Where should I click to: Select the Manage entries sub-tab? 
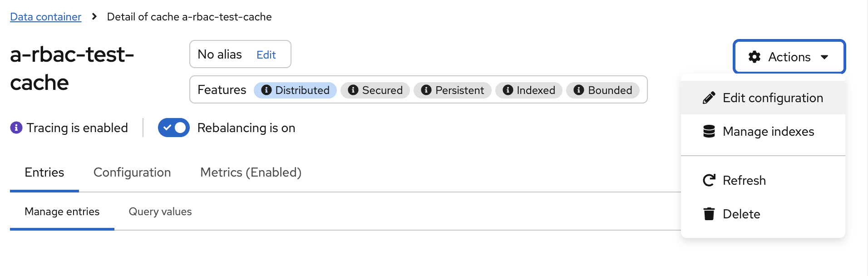(62, 212)
